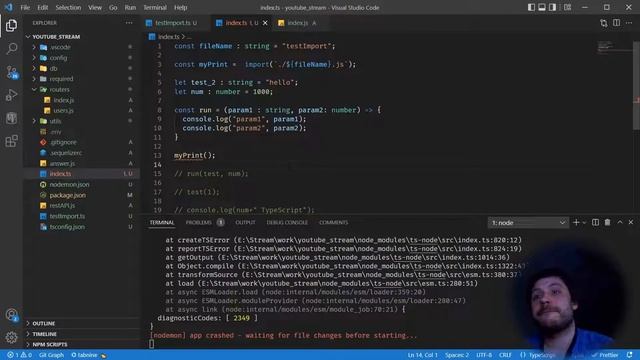Viewport: 640px width, 360px height.
Task: Switch to the COMMENTS panel tab
Action: coord(333,222)
